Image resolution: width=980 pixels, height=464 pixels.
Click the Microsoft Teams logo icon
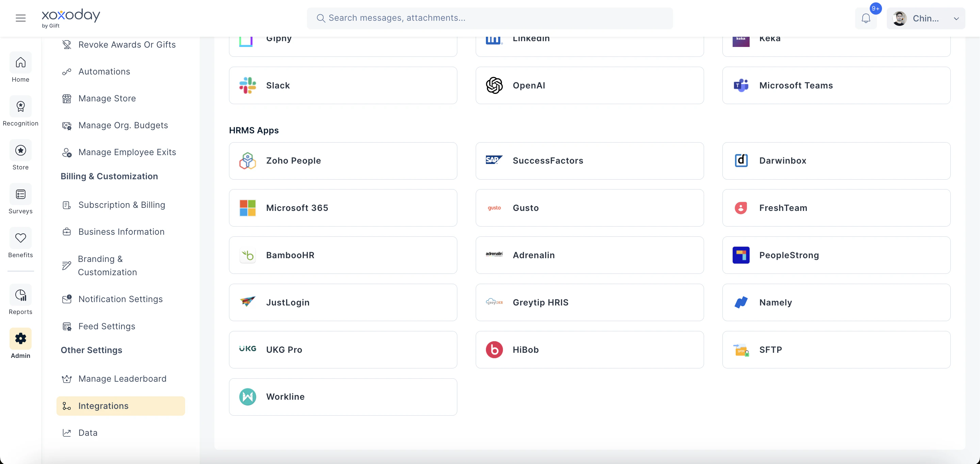click(x=741, y=85)
